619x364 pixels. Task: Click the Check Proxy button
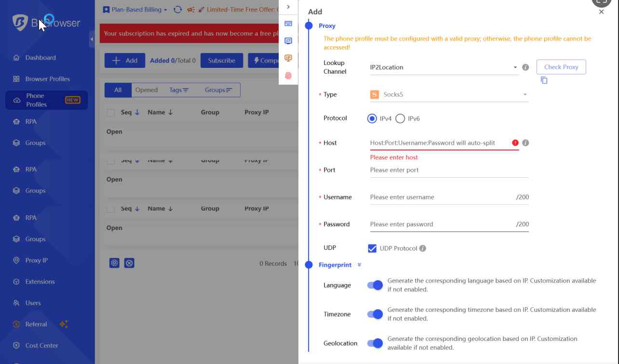(x=561, y=67)
